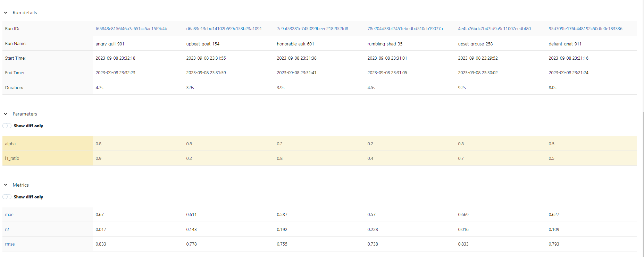Select run name angry-gull-901

pyautogui.click(x=110, y=44)
